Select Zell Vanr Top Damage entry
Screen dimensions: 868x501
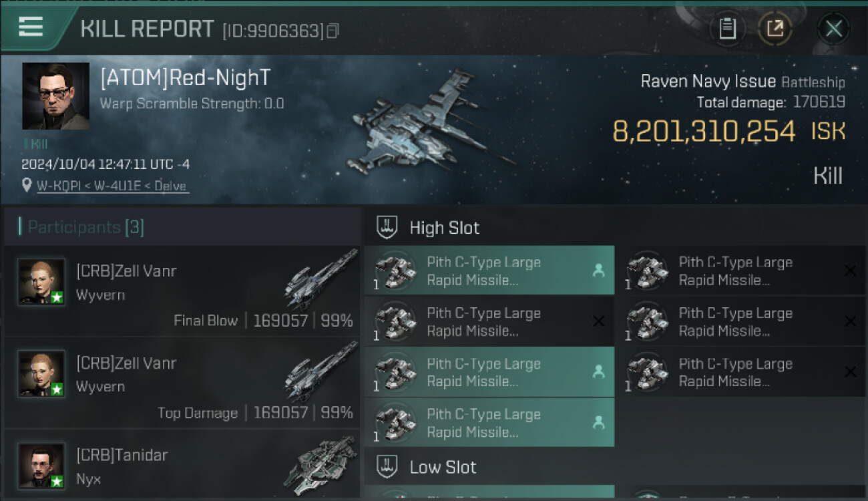(x=182, y=383)
